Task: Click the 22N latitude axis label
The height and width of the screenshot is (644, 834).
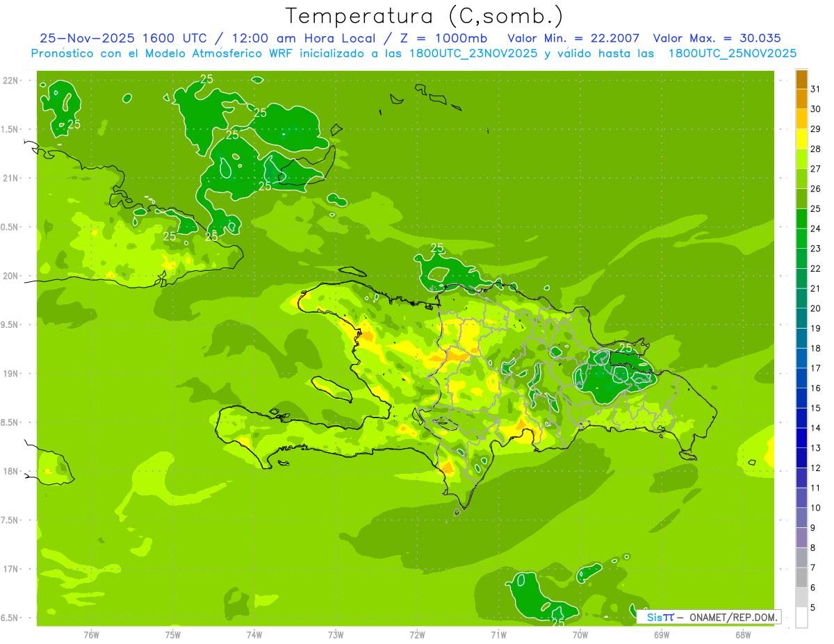Action: click(10, 80)
